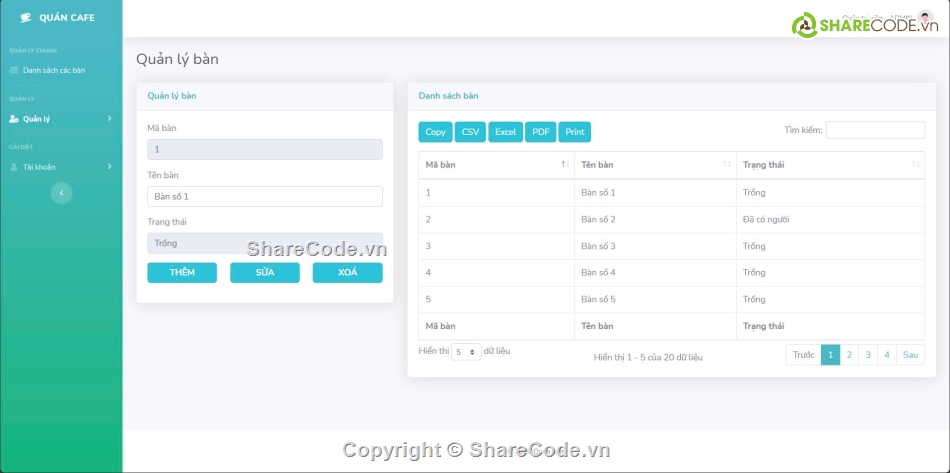Viewport: 950px width, 473px height.
Task: Click the Đã có người status cell
Action: pyautogui.click(x=830, y=220)
